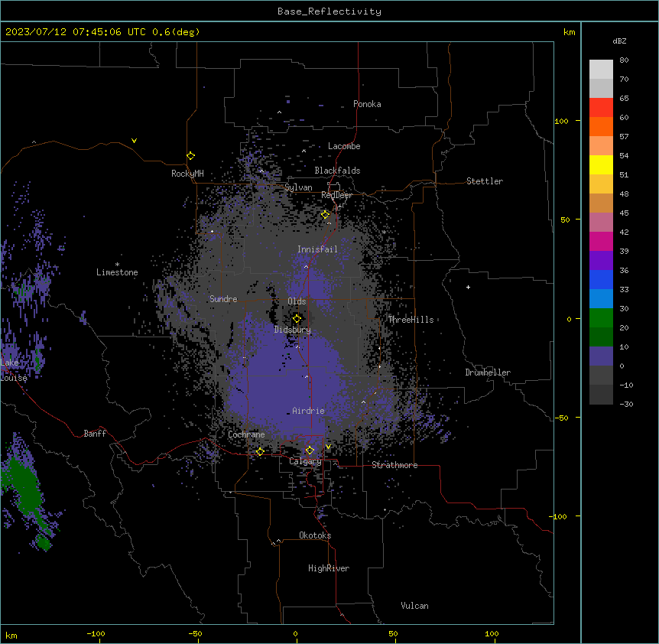659x644 pixels.
Task: Click the Airdrie label
Action: click(x=308, y=411)
